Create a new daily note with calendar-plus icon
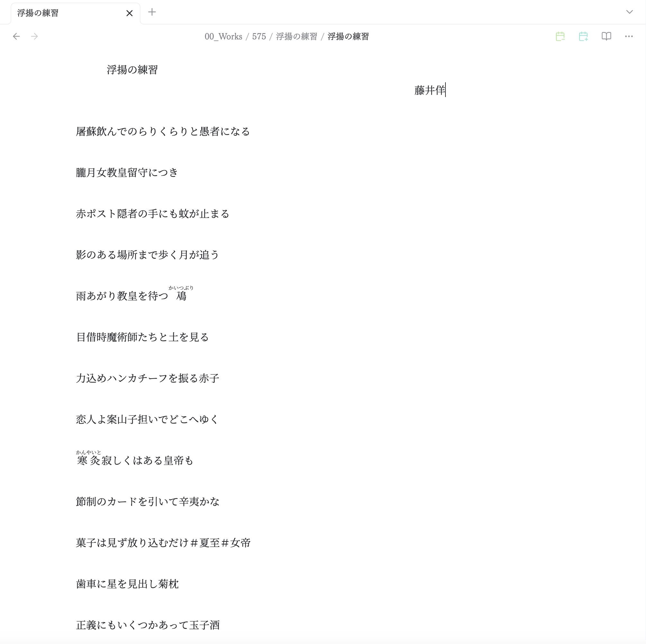Viewport: 646px width, 644px height. pyautogui.click(x=583, y=36)
